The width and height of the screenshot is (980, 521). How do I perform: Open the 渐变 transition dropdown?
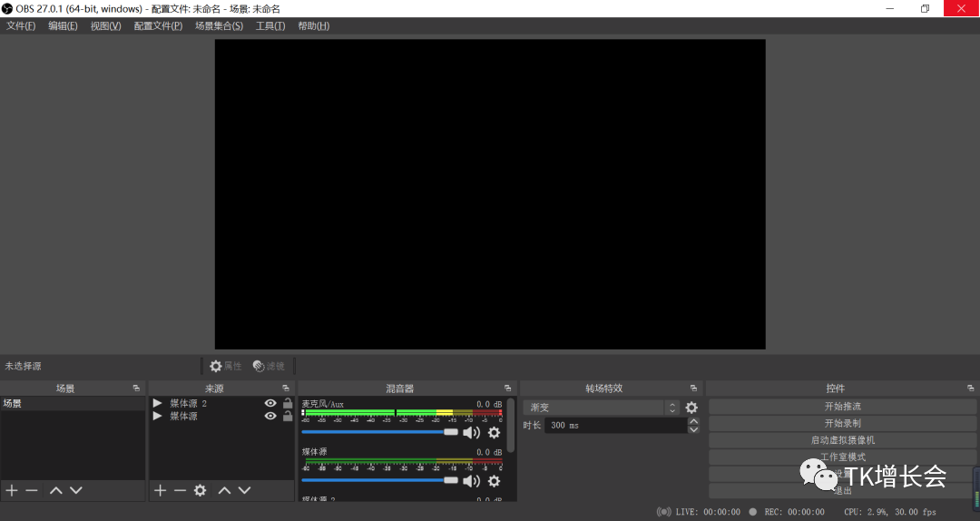[x=602, y=408]
